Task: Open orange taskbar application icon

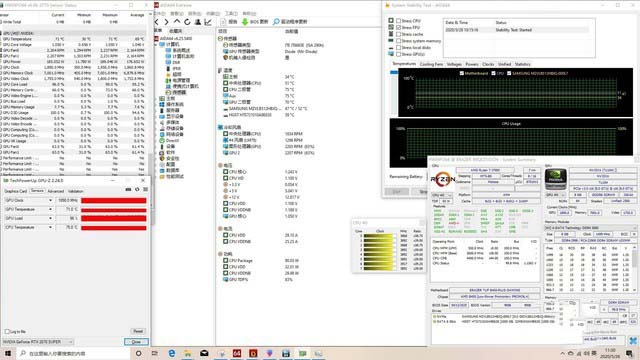Action: [253, 353]
